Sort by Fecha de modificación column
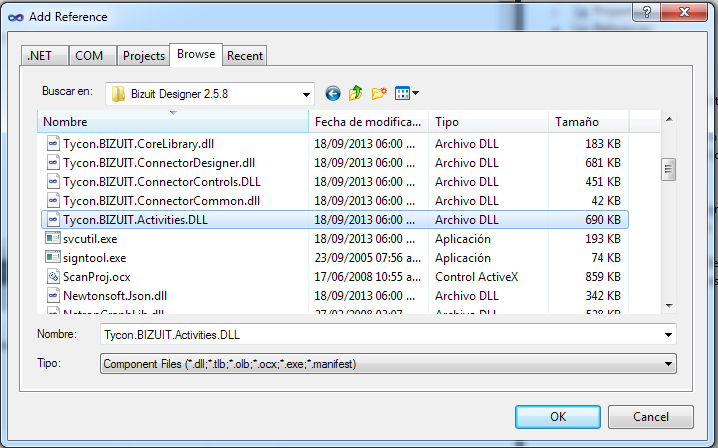Screen dimensions: 718x448 pos(368,122)
